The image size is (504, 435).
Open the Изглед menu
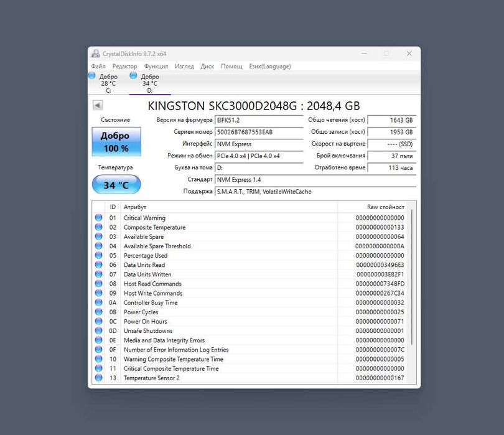[x=184, y=66]
